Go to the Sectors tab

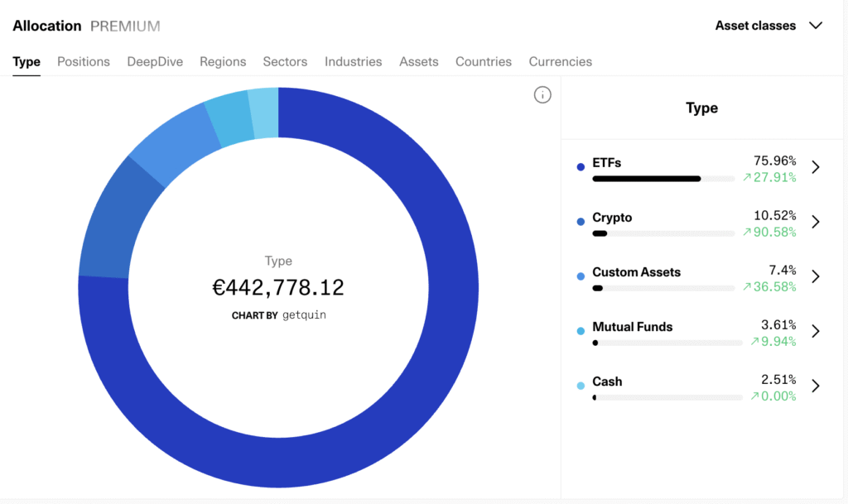pyautogui.click(x=285, y=61)
